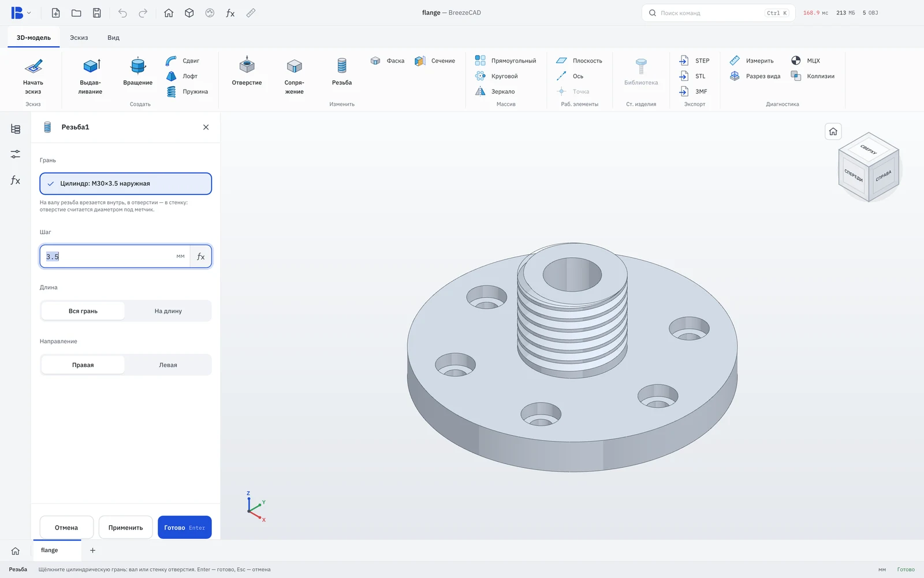Export model as STEP file
Image resolution: width=924 pixels, height=578 pixels.
click(694, 61)
